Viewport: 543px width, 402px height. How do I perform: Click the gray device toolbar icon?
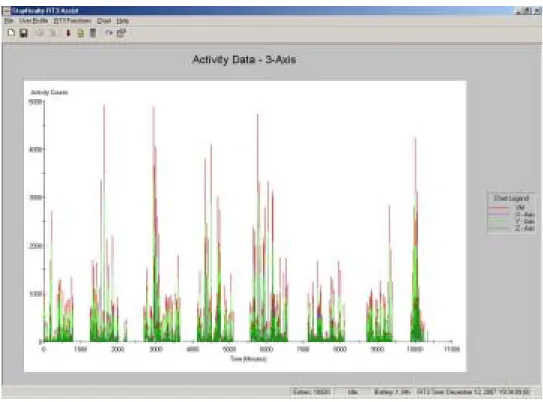93,33
